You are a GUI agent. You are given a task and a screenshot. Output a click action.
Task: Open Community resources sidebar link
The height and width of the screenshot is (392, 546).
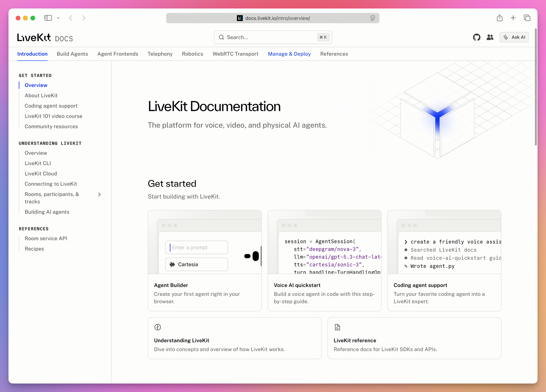(x=51, y=127)
